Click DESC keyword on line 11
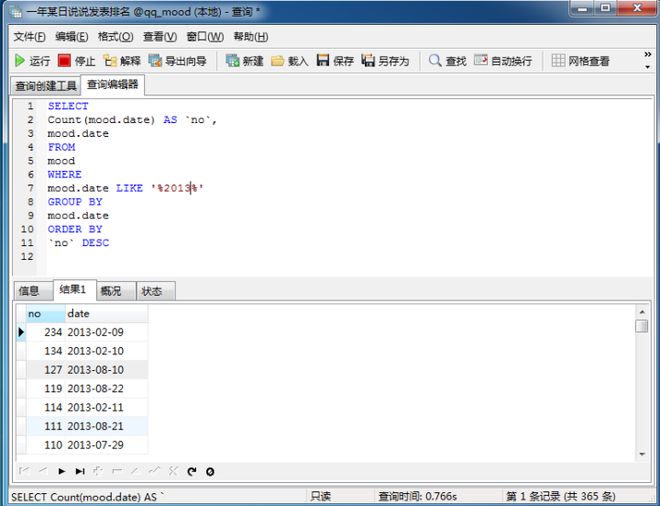Screen dimensions: 660x506 [96, 243]
